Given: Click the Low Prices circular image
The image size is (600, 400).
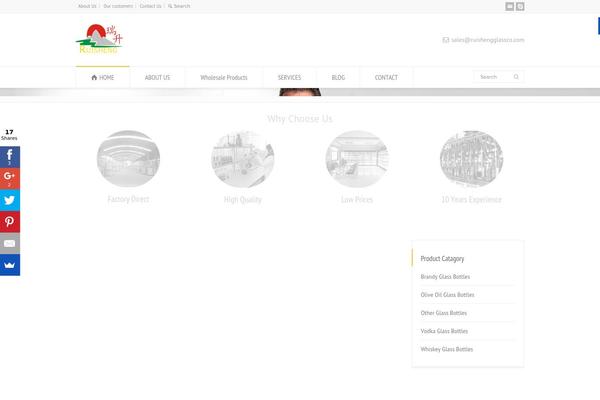Looking at the screenshot, I should pyautogui.click(x=357, y=159).
